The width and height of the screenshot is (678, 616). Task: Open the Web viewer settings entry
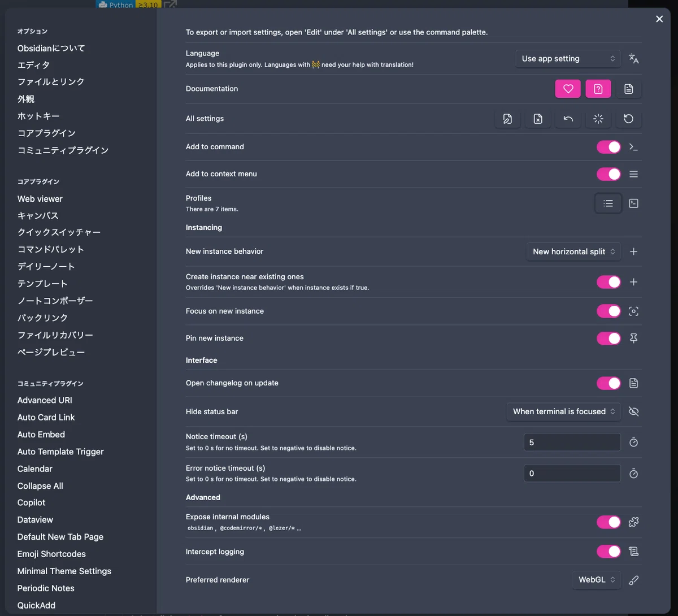(40, 199)
